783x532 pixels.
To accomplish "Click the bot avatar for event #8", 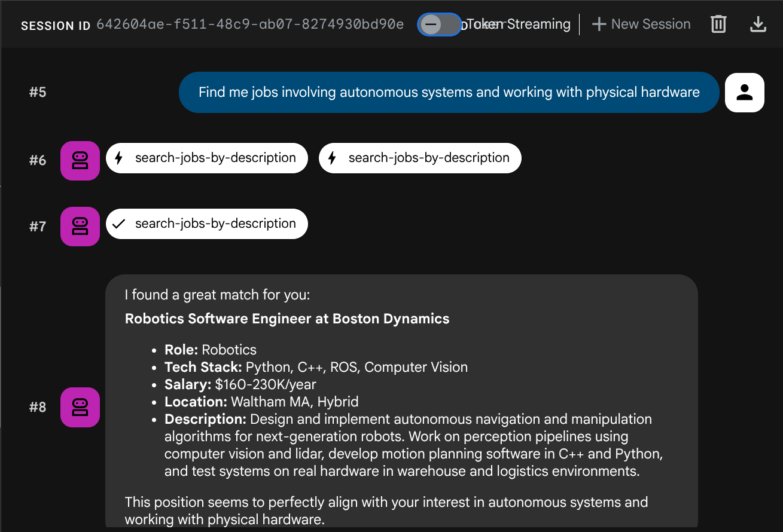I will coord(80,408).
